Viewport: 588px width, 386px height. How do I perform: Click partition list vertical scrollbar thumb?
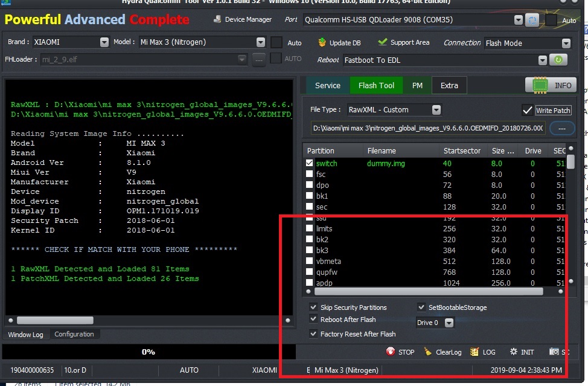click(x=570, y=162)
